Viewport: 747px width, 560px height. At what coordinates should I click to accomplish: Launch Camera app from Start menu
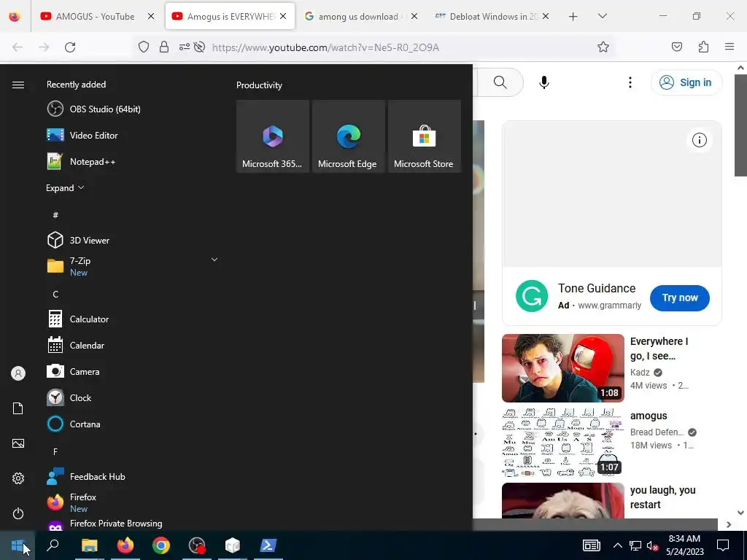[73, 371]
